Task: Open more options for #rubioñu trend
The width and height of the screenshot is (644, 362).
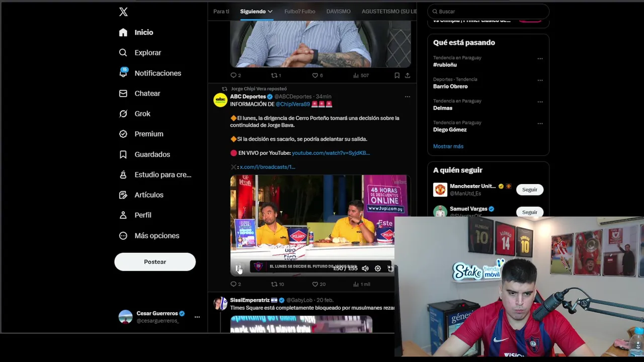Action: 540,59
